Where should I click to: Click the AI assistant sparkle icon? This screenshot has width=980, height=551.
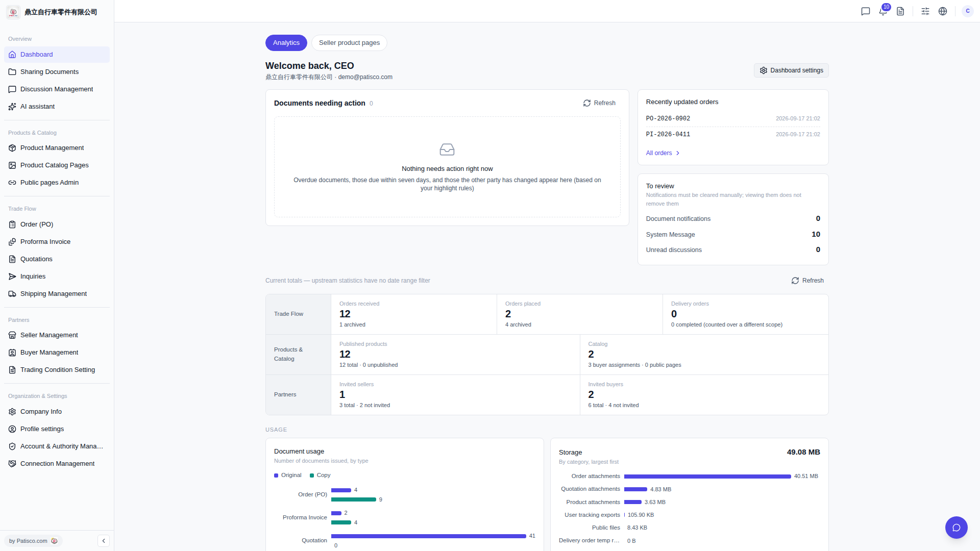tap(12, 107)
